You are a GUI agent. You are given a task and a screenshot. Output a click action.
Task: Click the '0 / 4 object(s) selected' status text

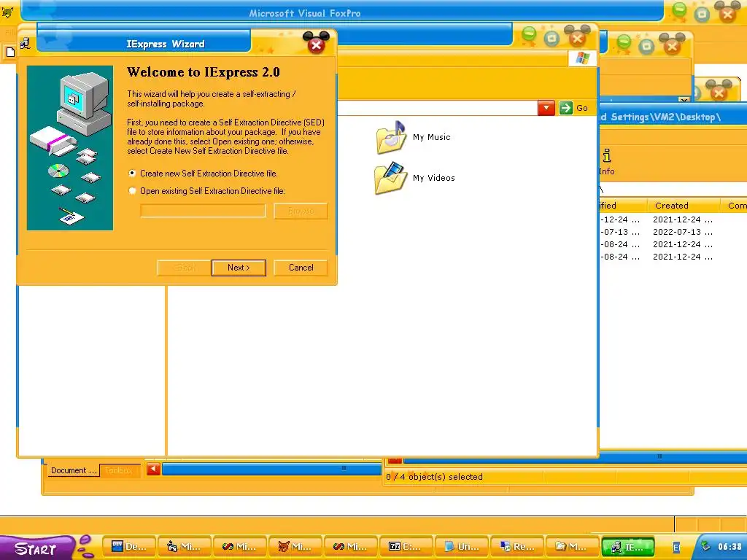pyautogui.click(x=434, y=477)
